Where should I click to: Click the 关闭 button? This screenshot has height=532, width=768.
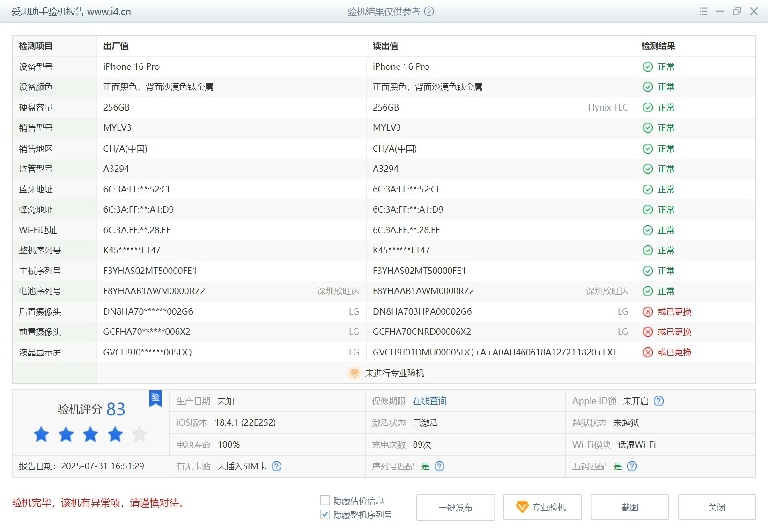tap(717, 508)
